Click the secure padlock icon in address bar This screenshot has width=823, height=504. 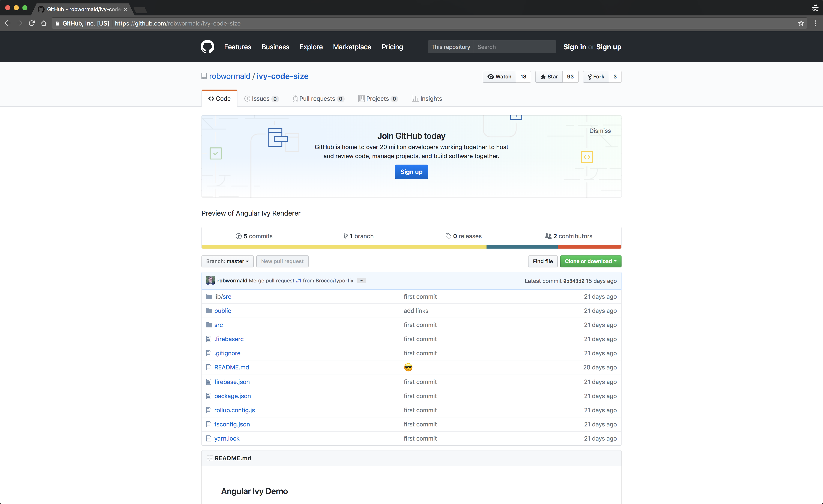[x=57, y=23]
